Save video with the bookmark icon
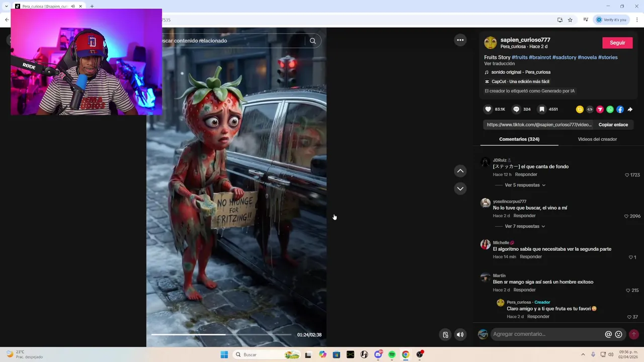The width and height of the screenshot is (644, 362). (542, 109)
